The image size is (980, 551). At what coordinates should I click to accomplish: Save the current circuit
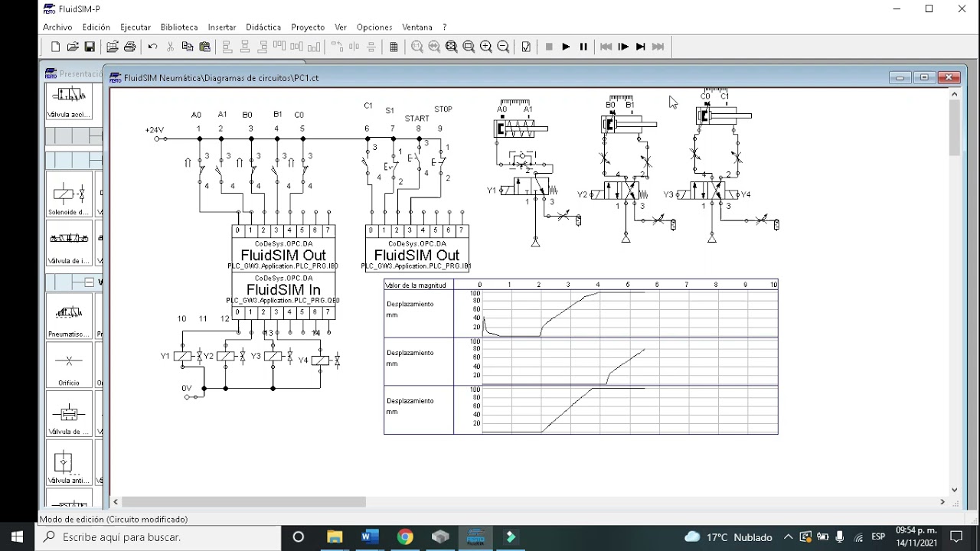[x=90, y=47]
